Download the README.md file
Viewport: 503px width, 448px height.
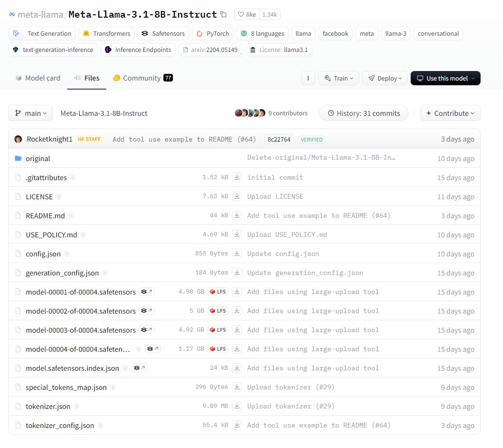pos(237,215)
